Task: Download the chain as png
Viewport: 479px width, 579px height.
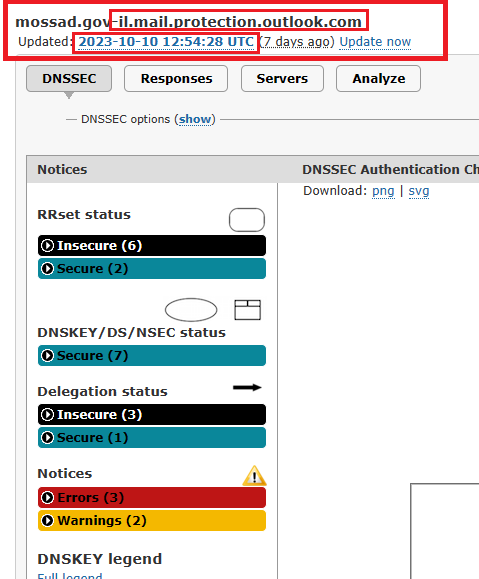Action: pyautogui.click(x=383, y=191)
